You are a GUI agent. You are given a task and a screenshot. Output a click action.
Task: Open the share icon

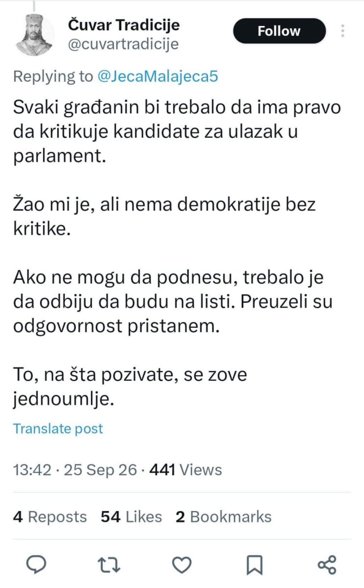tap(327, 565)
